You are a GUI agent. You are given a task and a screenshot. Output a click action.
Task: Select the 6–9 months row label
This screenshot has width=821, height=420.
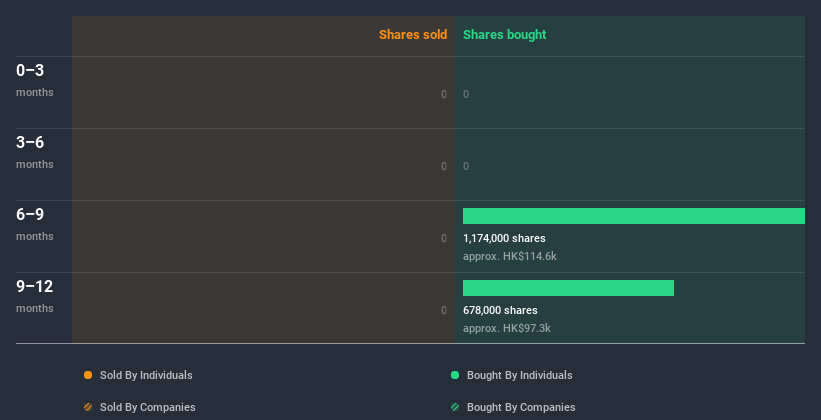[x=34, y=224]
